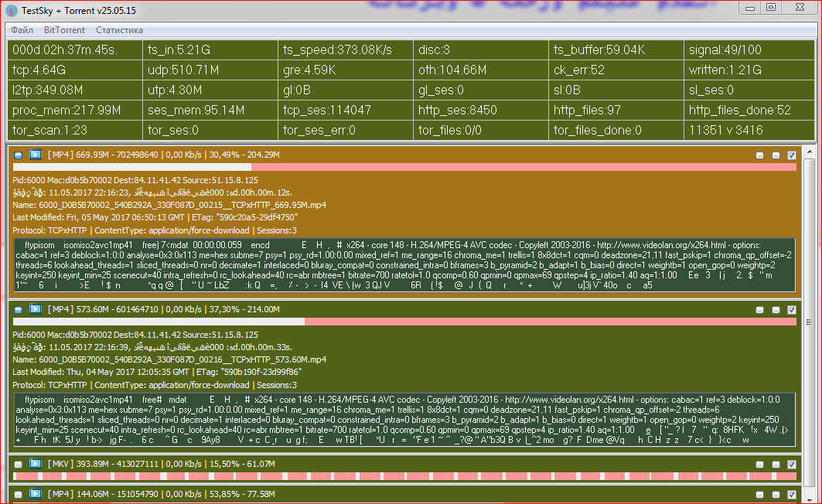
Task: Click the play icon of the 669.95M MP4 entry
Action: [36, 155]
